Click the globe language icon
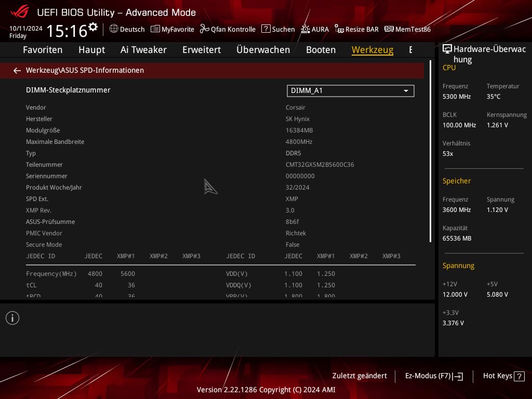This screenshot has height=399, width=532. (x=114, y=29)
